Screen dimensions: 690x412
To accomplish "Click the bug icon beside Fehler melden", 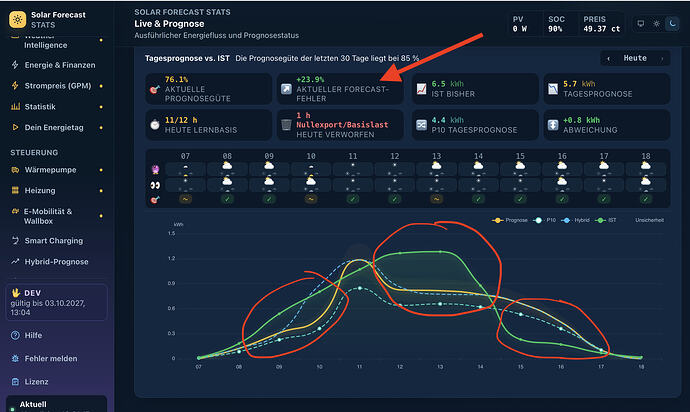I will [x=15, y=358].
